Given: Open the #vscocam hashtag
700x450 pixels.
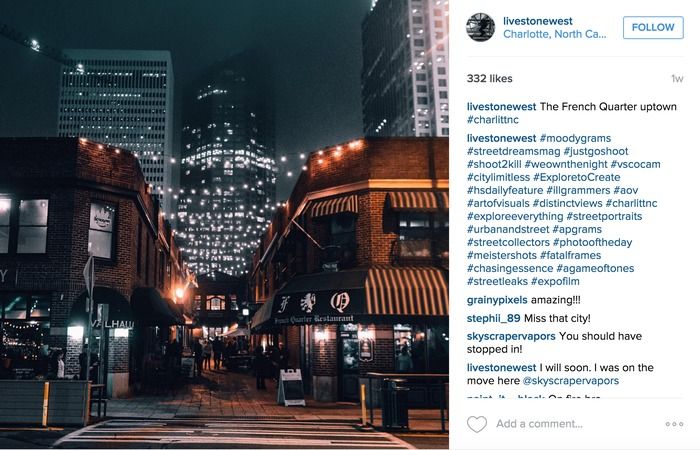Looking at the screenshot, I should pyautogui.click(x=635, y=164).
